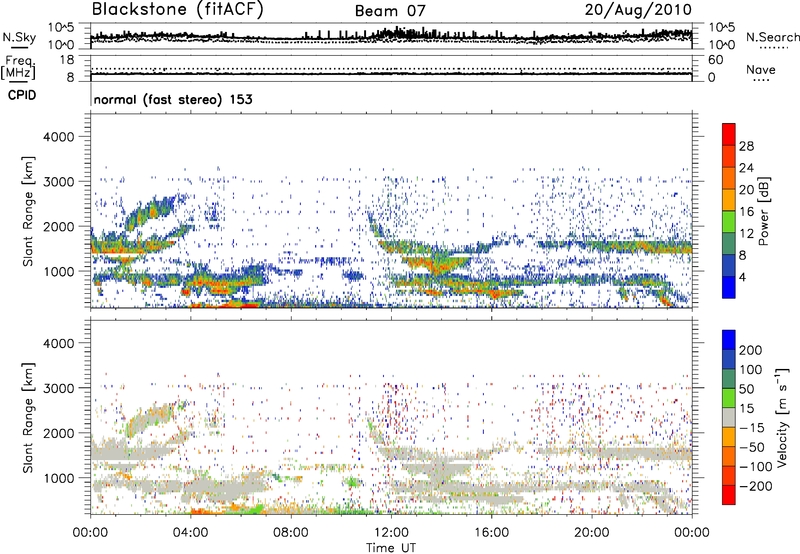Click the "15" label on Velocity colorbar

[746, 408]
